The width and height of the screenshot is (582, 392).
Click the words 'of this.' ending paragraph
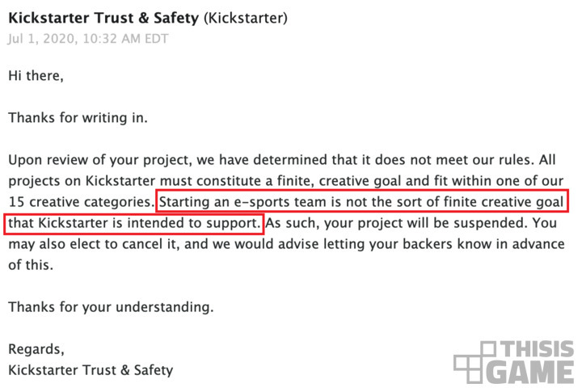click(31, 265)
